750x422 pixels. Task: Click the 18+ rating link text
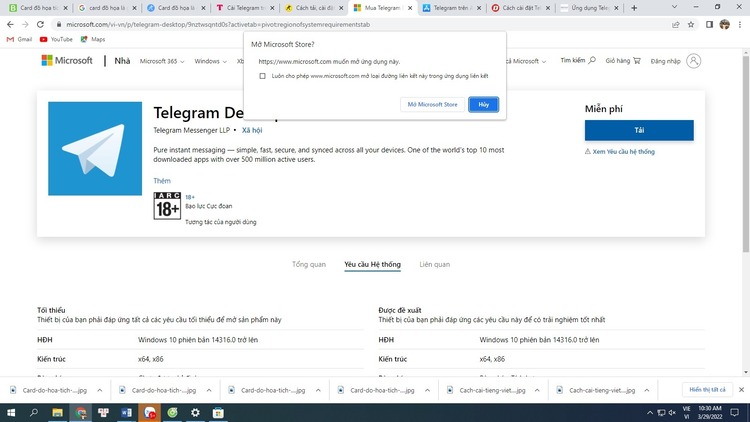pyautogui.click(x=190, y=197)
